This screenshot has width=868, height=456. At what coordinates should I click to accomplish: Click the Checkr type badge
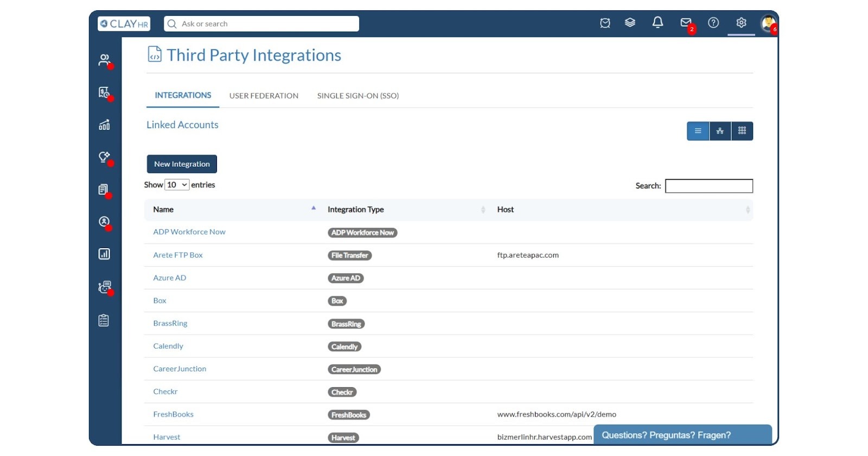pos(342,392)
